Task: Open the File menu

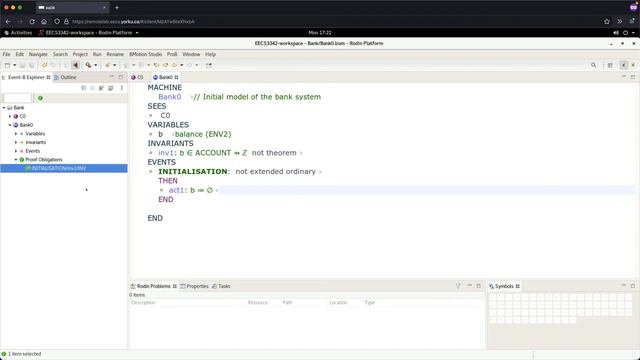Action: point(7,54)
